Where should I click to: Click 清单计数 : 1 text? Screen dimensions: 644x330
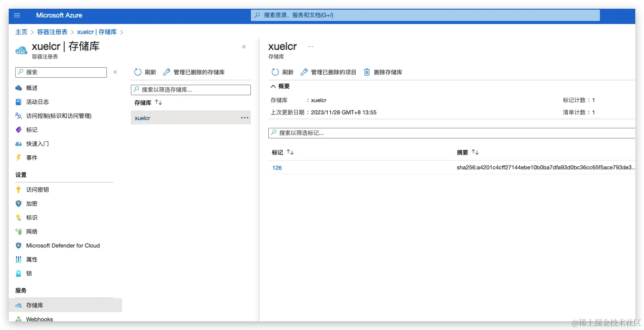[x=579, y=112]
